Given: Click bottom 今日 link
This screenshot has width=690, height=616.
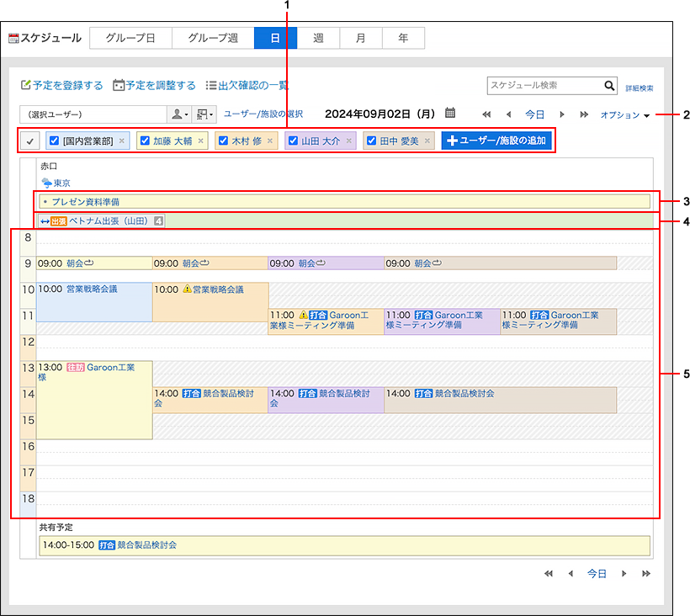Looking at the screenshot, I should pos(597,573).
